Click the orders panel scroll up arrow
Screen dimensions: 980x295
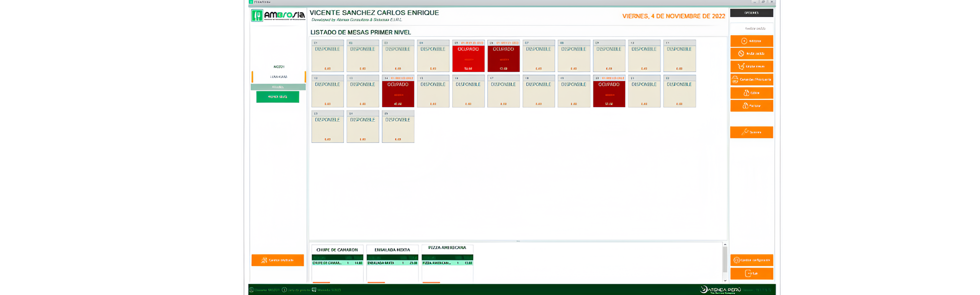pos(725,245)
